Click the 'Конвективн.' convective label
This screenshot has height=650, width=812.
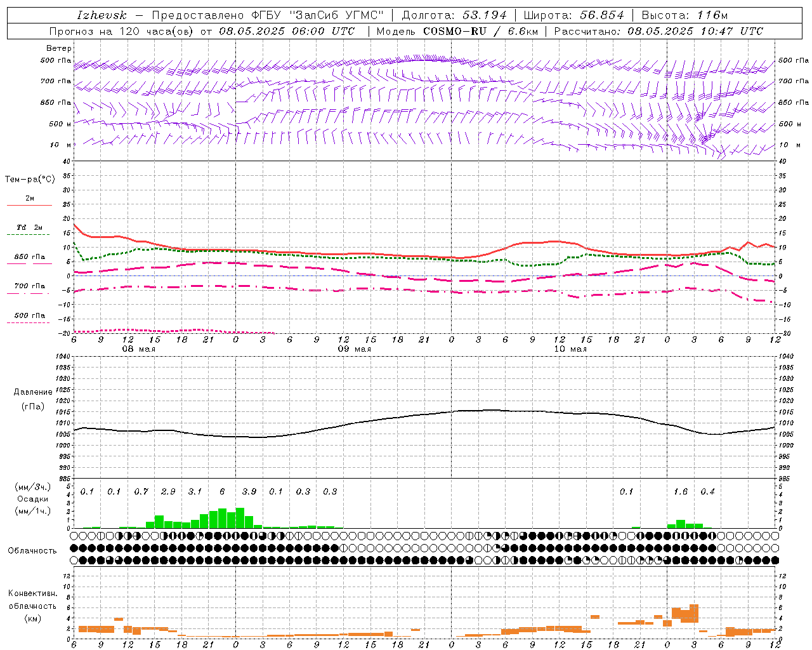pos(32,594)
